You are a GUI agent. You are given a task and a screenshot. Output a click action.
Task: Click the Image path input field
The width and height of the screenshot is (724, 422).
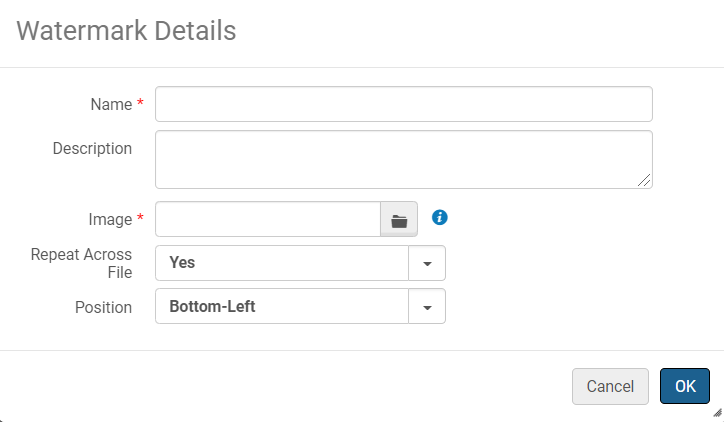tap(268, 220)
